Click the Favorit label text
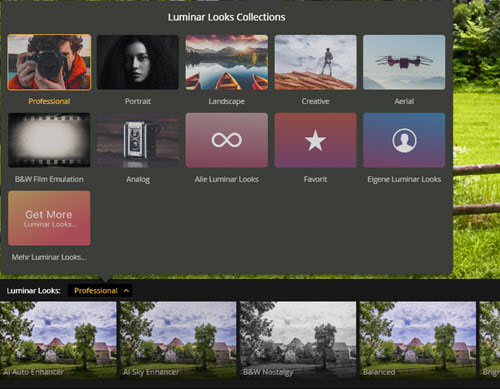This screenshot has height=389, width=500. [x=315, y=179]
